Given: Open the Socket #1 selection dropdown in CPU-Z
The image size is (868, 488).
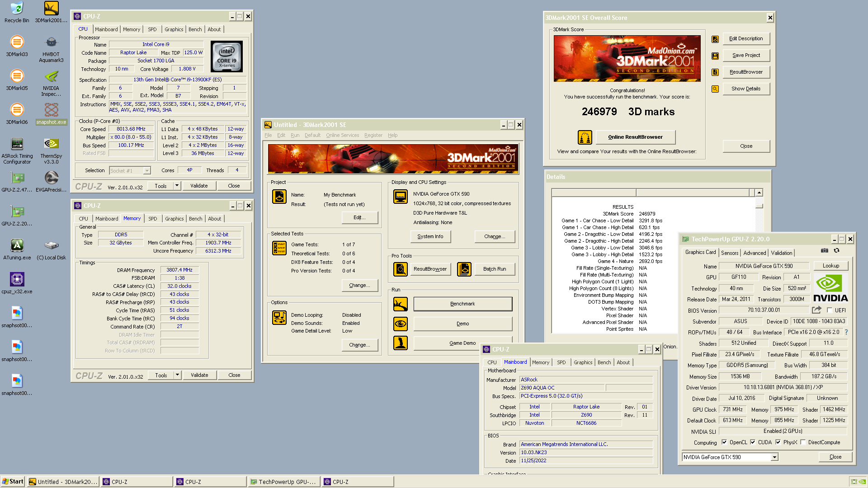Looking at the screenshot, I should pyautogui.click(x=147, y=171).
